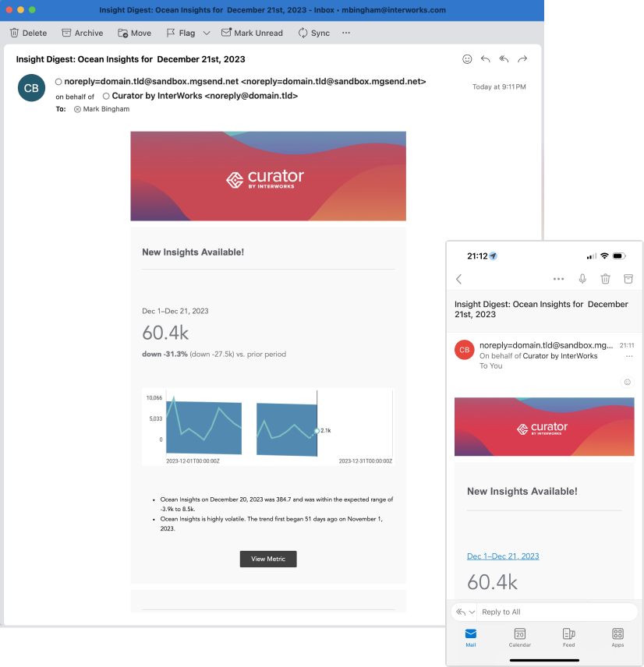Tap 'Curator by InterWorks' in mobile message header
644x667 pixels.
[x=560, y=356]
